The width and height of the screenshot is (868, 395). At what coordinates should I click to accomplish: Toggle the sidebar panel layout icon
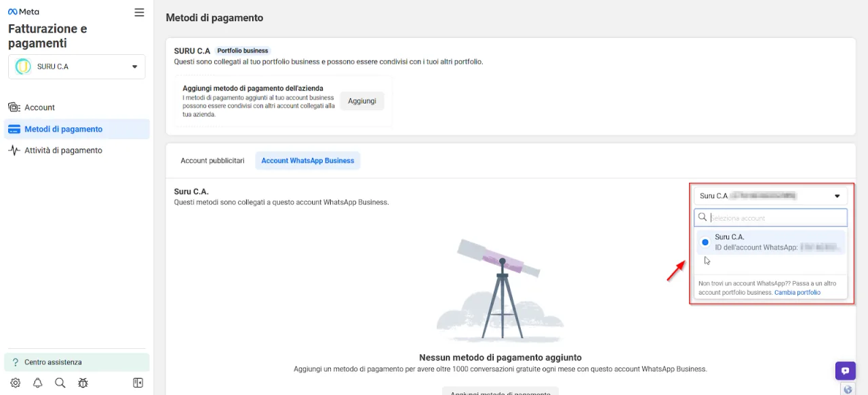click(138, 383)
